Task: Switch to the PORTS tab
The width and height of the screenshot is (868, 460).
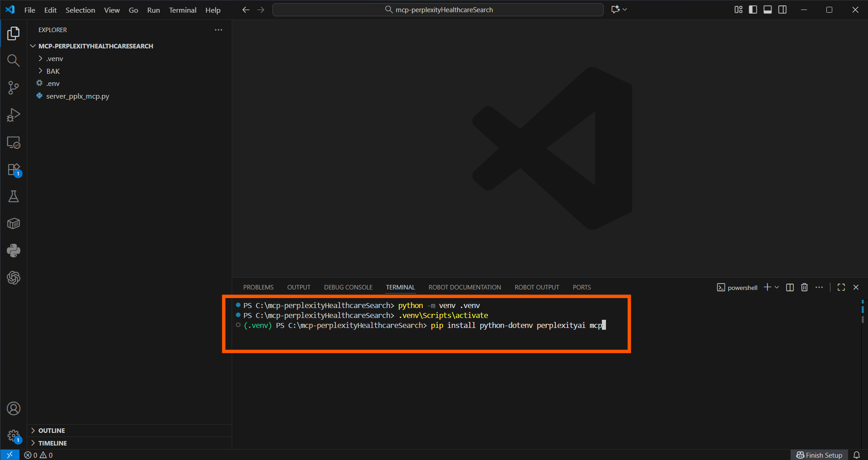Action: click(x=582, y=287)
